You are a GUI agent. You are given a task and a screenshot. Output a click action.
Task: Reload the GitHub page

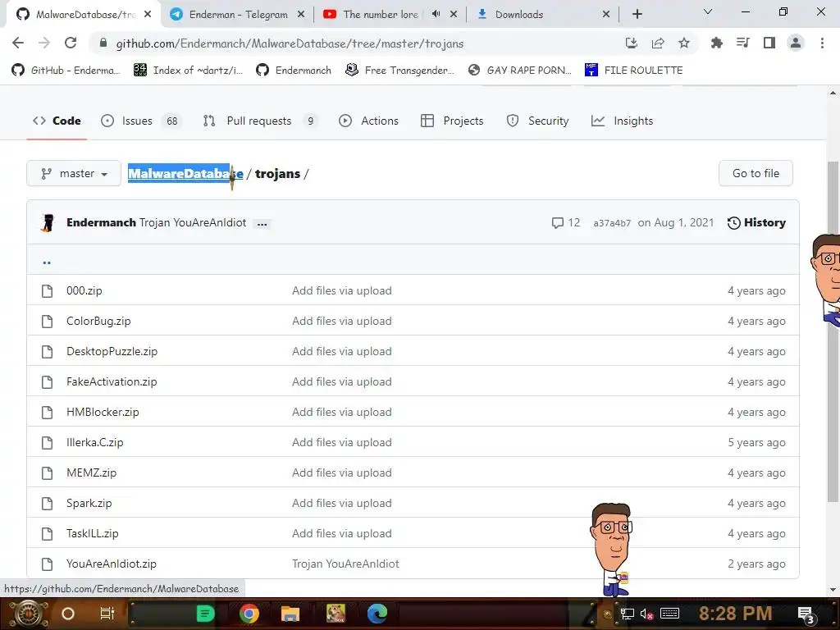[71, 43]
